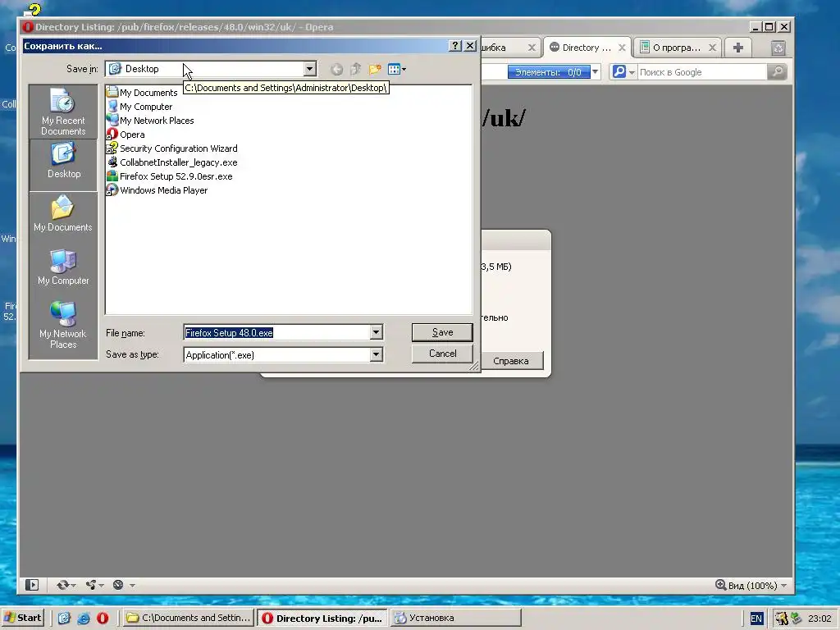Select My Computer in file list
This screenshot has height=630, width=840.
(x=139, y=107)
